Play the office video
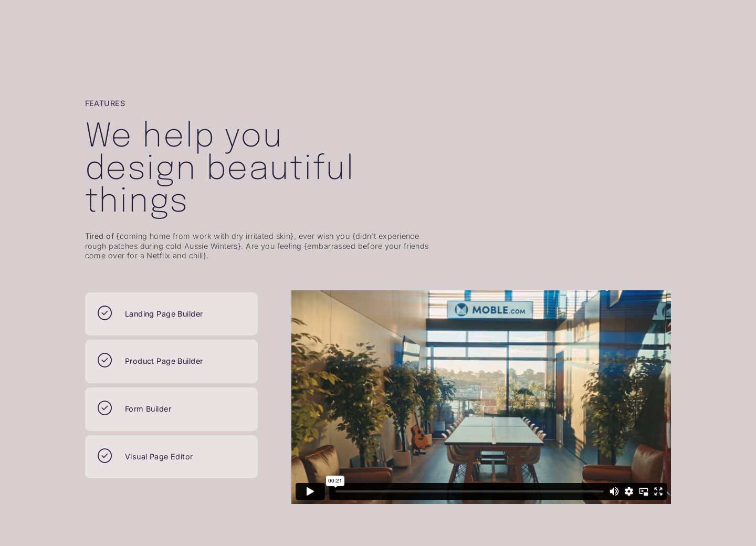Viewport: 756px width, 546px height. pyautogui.click(x=310, y=491)
